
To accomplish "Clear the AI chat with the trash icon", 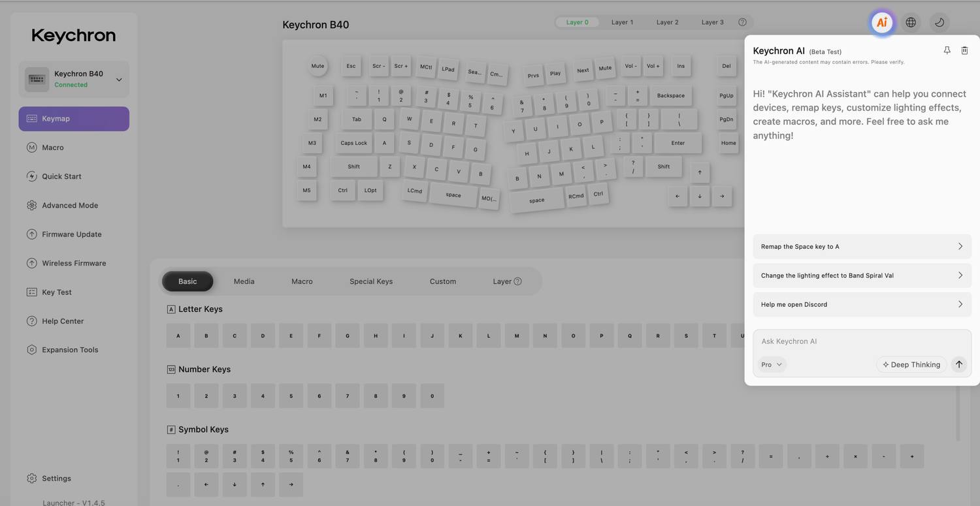I will pyautogui.click(x=964, y=50).
